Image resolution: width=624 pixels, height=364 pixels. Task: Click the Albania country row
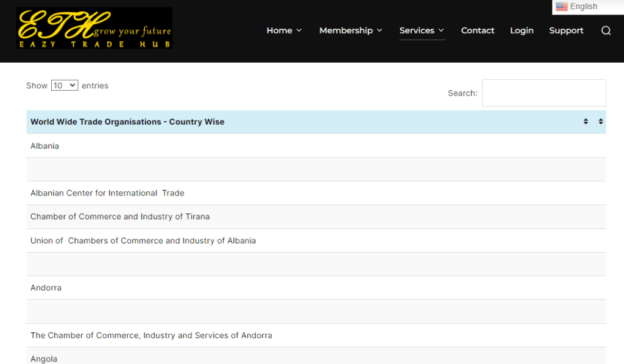pos(45,146)
